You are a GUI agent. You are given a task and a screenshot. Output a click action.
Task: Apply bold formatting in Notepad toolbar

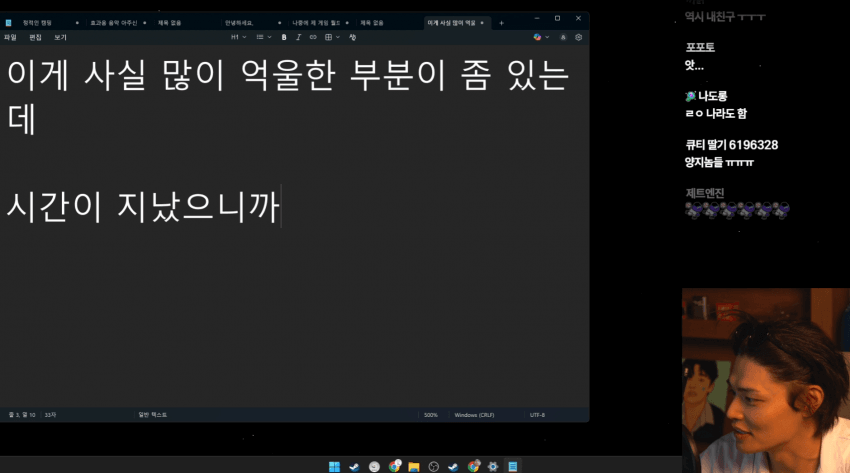(284, 37)
